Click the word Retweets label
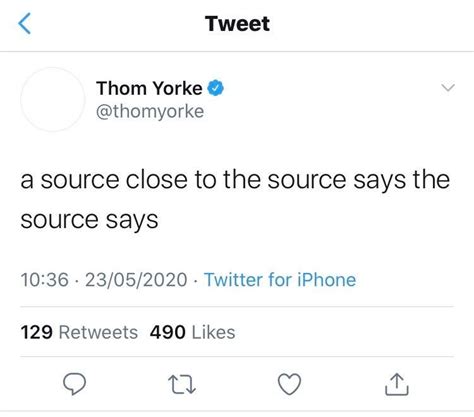Image resolution: width=474 pixels, height=417 pixels. [98, 332]
